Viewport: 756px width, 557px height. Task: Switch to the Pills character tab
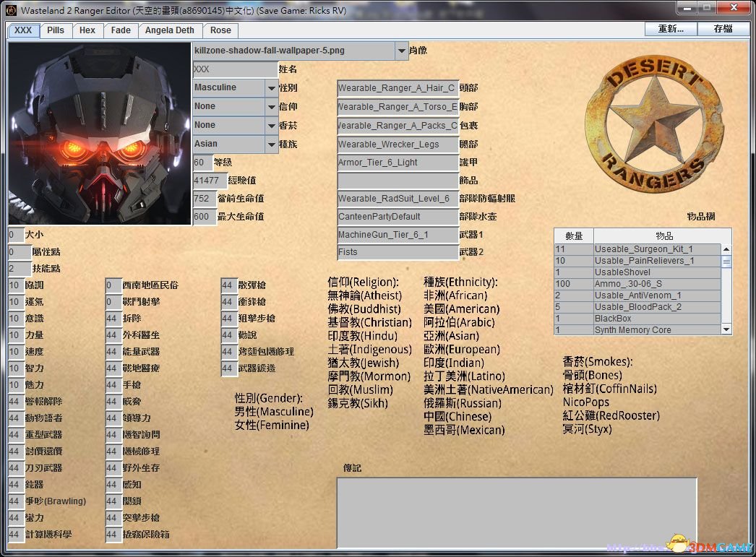click(x=56, y=30)
